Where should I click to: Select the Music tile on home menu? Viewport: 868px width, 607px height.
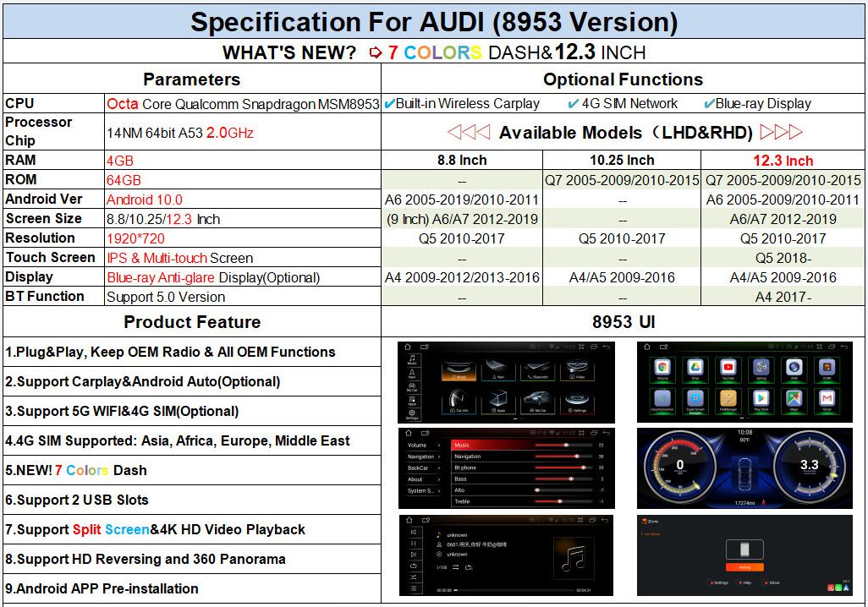(x=459, y=370)
